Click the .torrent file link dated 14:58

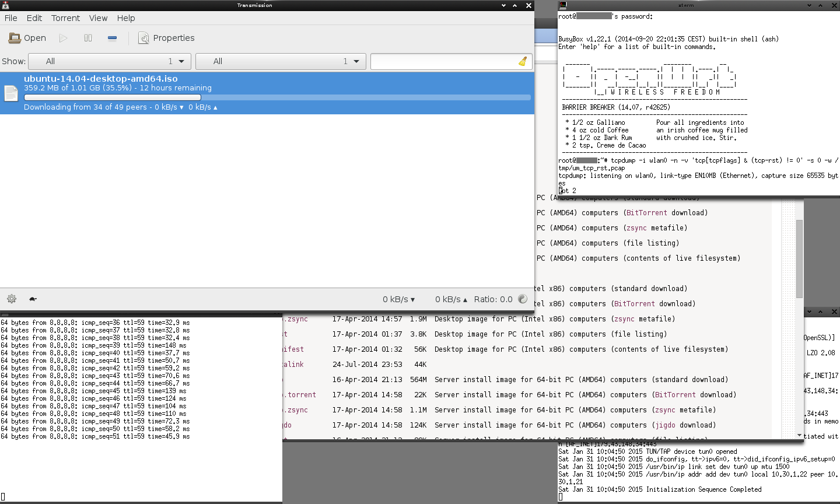[x=300, y=395]
